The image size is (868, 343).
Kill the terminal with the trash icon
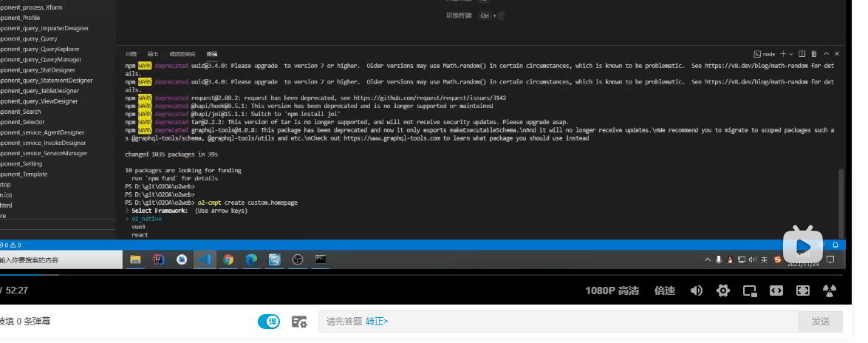[814, 54]
